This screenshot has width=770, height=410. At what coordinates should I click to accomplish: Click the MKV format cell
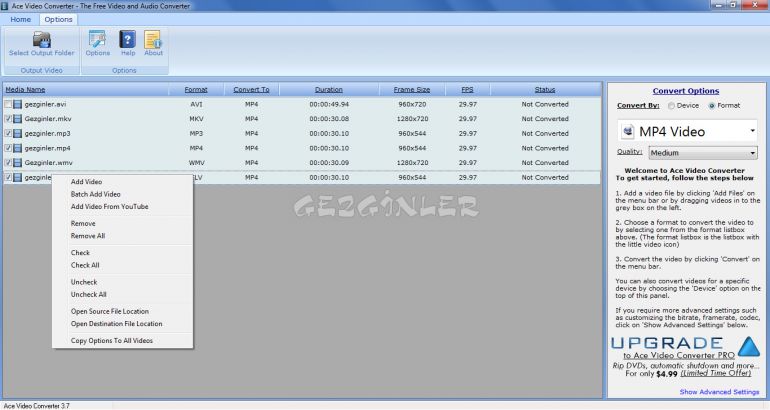point(196,119)
